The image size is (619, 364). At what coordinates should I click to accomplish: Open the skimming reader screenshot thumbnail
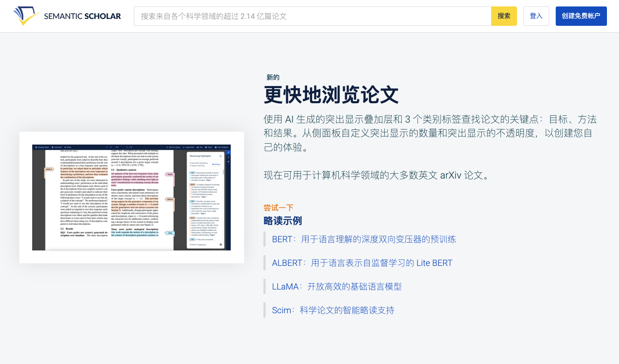[x=132, y=197]
